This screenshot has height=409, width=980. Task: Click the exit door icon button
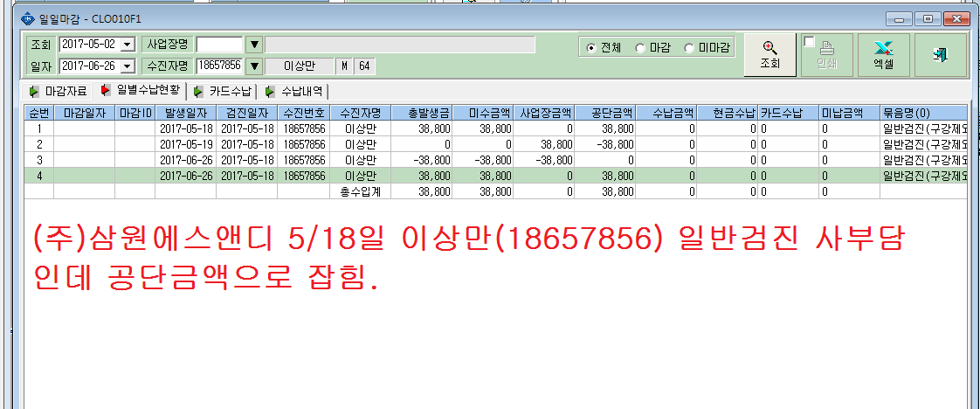(x=940, y=54)
